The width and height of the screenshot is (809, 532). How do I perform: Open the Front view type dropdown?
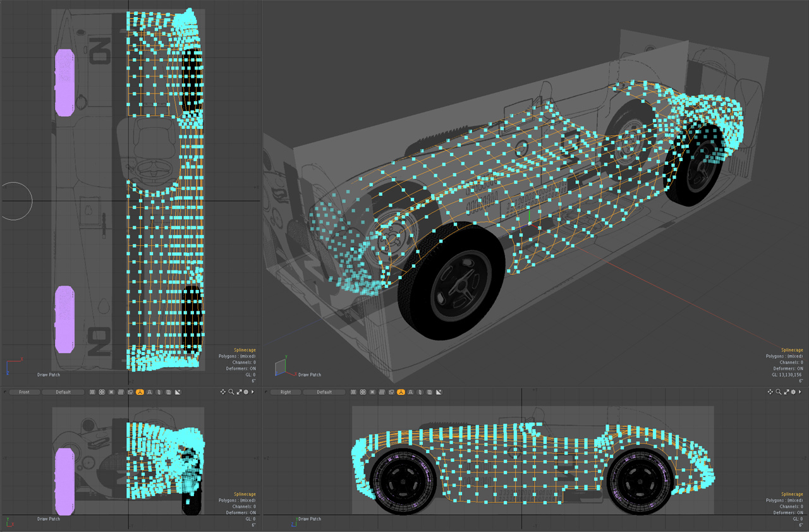tap(24, 392)
